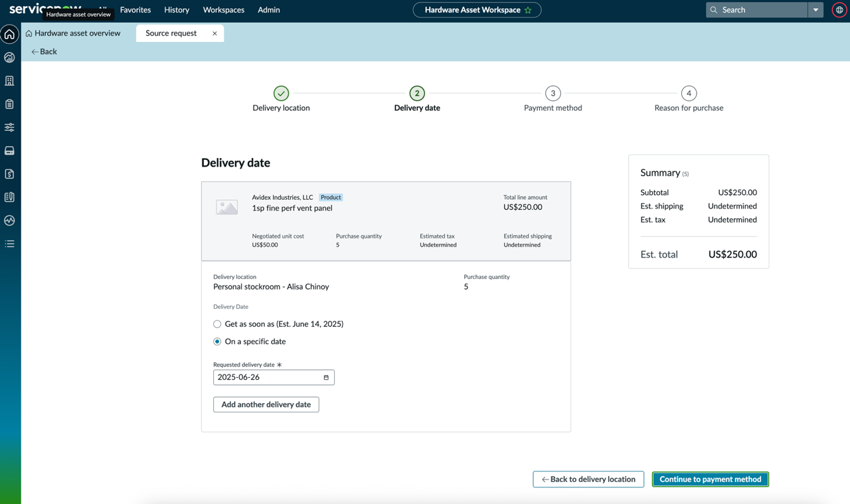
Task: Click the product image placeholder thumbnail
Action: [x=226, y=207]
